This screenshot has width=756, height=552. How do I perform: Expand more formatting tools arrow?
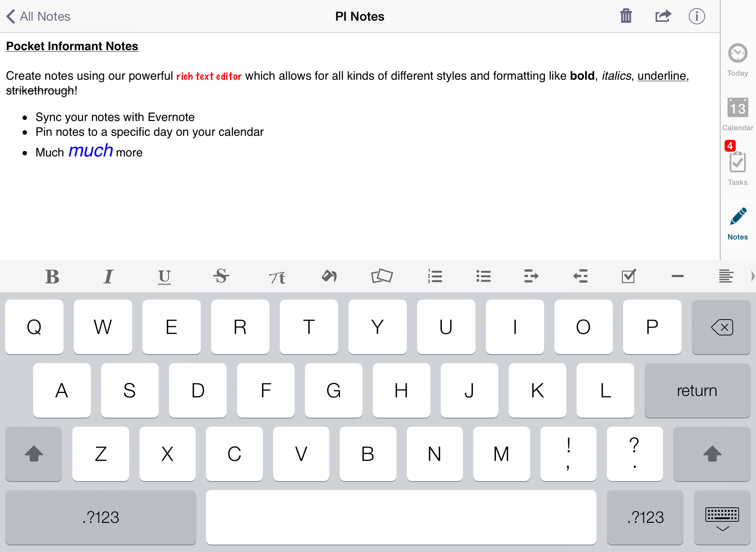pyautogui.click(x=752, y=276)
